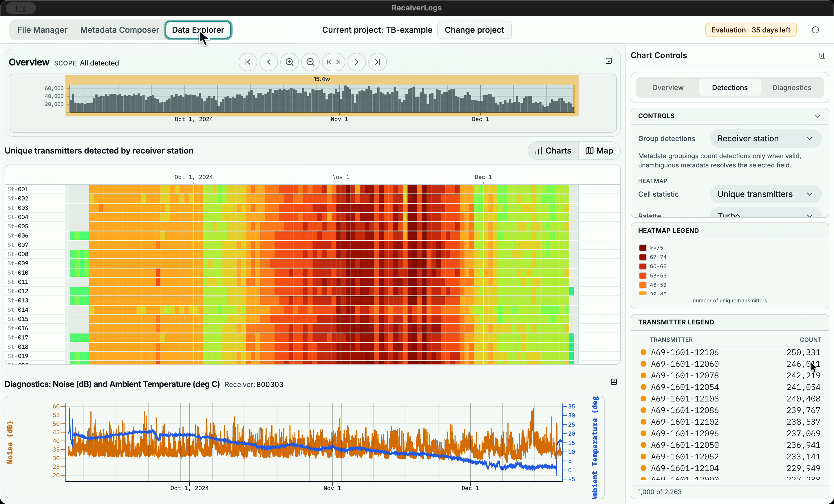Click the >=75 heatmap legend swatch
The image size is (834, 504).
point(643,248)
